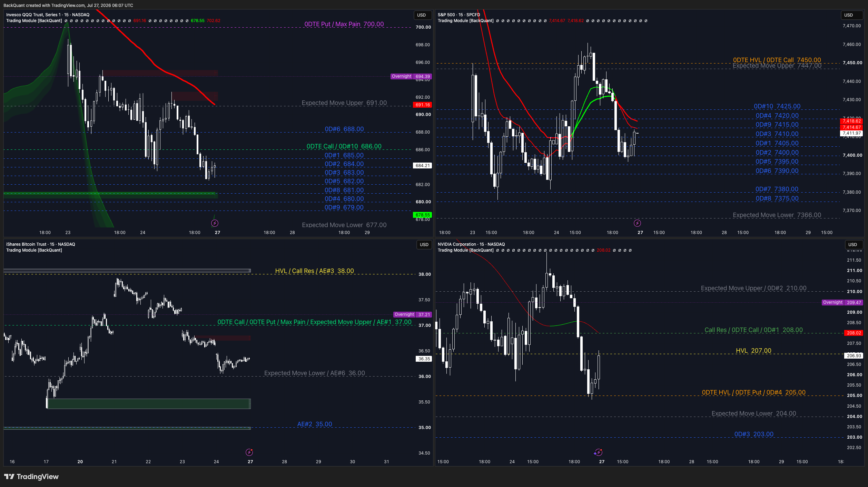
Task: Select the iShares Bitcoin Trust chart title
Action: (40, 244)
